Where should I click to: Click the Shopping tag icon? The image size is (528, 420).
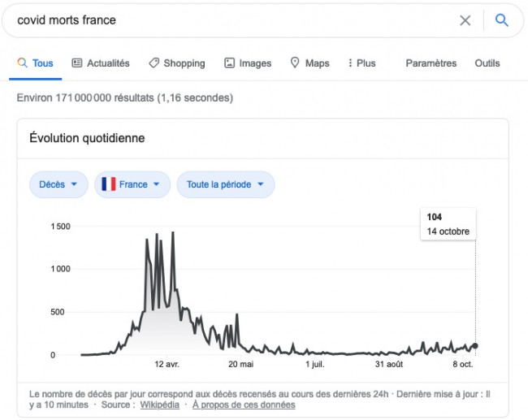pyautogui.click(x=154, y=63)
